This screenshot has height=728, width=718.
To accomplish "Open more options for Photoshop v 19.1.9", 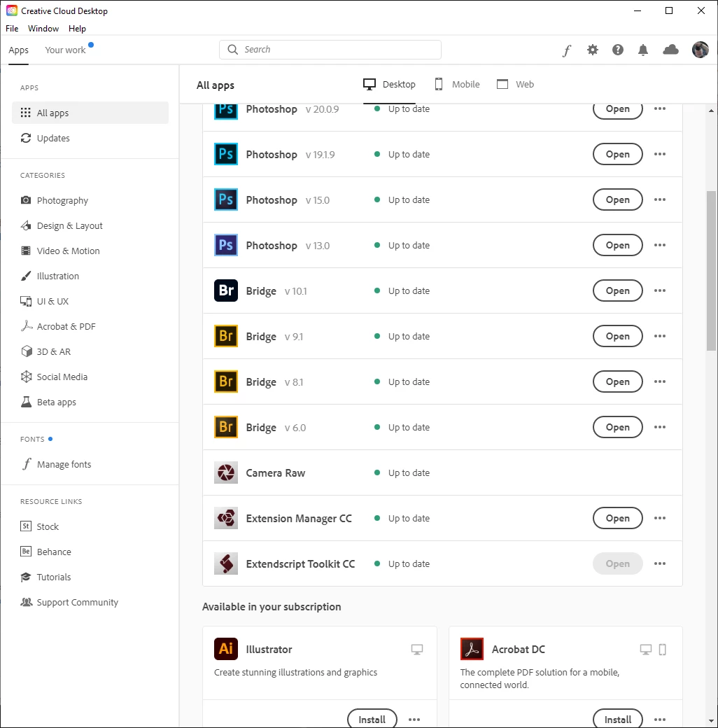I will pos(659,154).
